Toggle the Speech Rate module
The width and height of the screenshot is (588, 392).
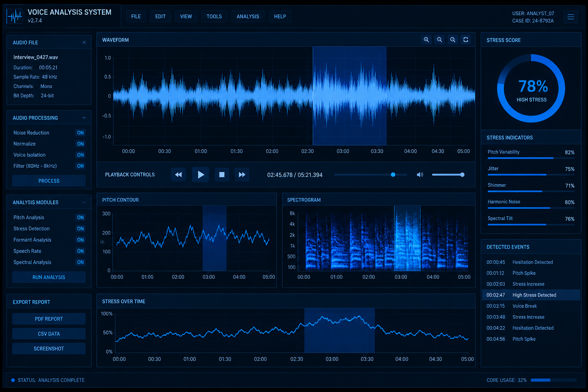tap(80, 251)
